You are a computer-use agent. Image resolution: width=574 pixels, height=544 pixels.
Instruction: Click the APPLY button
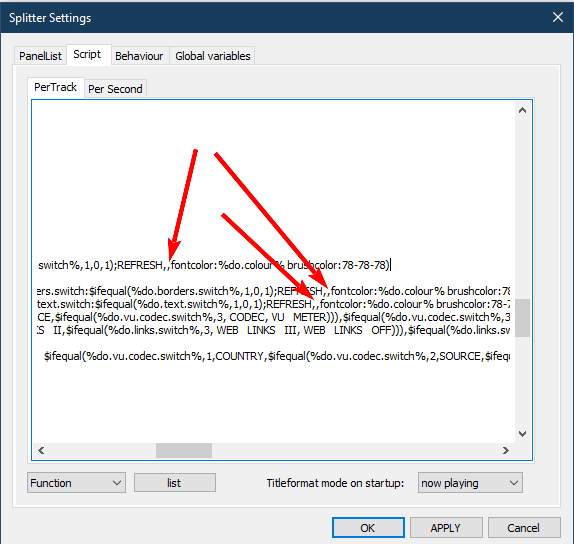tap(446, 528)
